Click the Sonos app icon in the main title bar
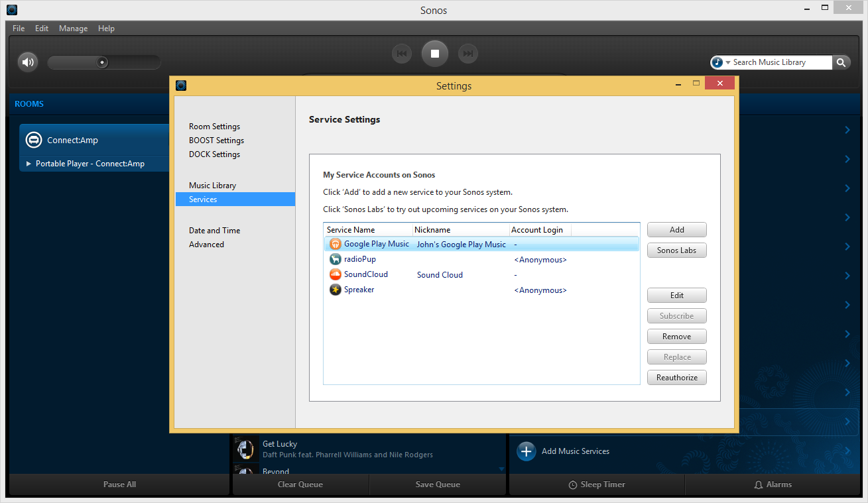The height and width of the screenshot is (503, 868). 12,10
